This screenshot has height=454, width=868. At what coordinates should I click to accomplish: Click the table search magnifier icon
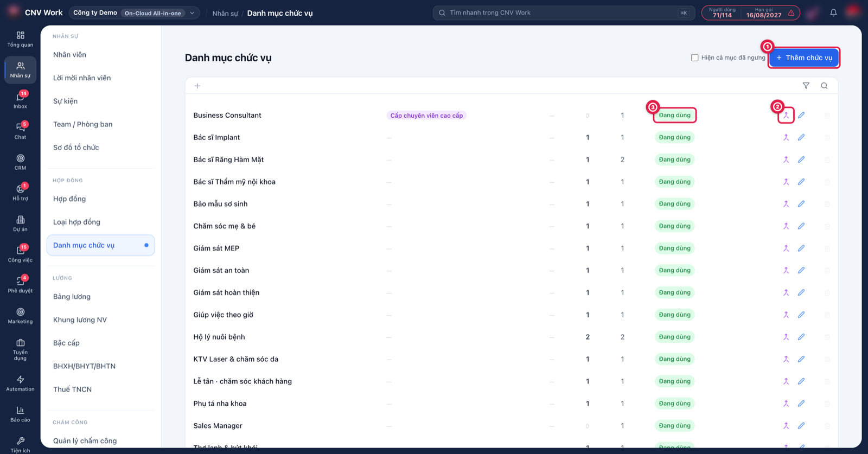coord(824,86)
